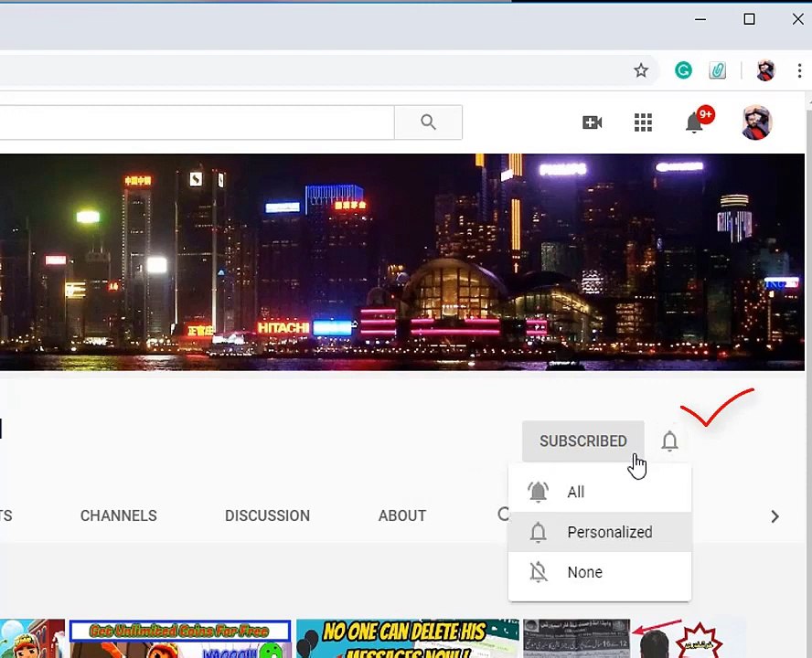View notifications with 9+ badge
This screenshot has width=812, height=658.
(694, 122)
